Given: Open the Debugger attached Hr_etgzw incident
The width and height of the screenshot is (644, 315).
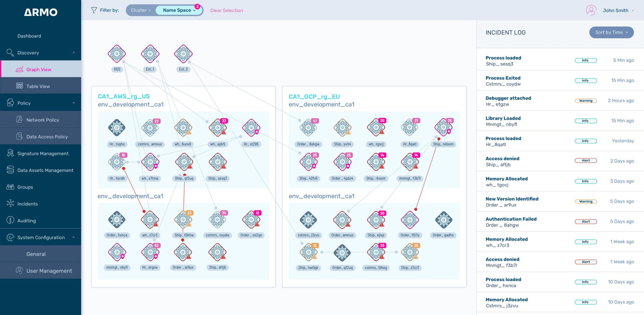Looking at the screenshot, I should 560,101.
